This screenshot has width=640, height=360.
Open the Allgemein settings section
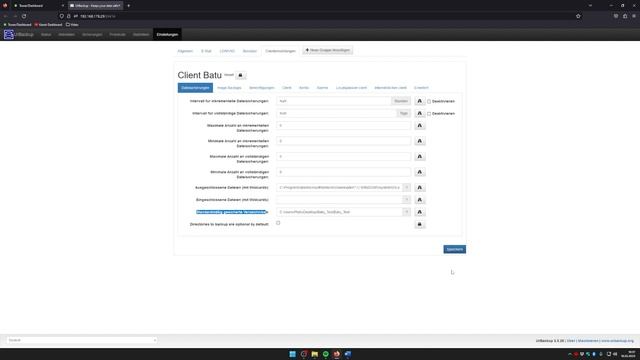(x=185, y=51)
